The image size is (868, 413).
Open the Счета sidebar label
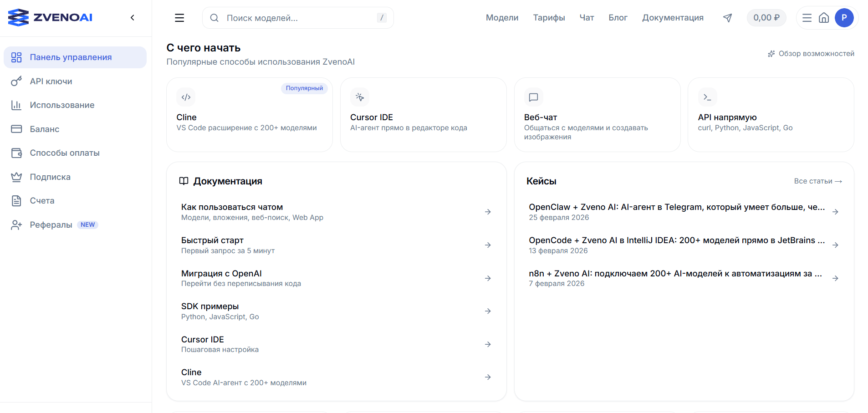(x=42, y=201)
